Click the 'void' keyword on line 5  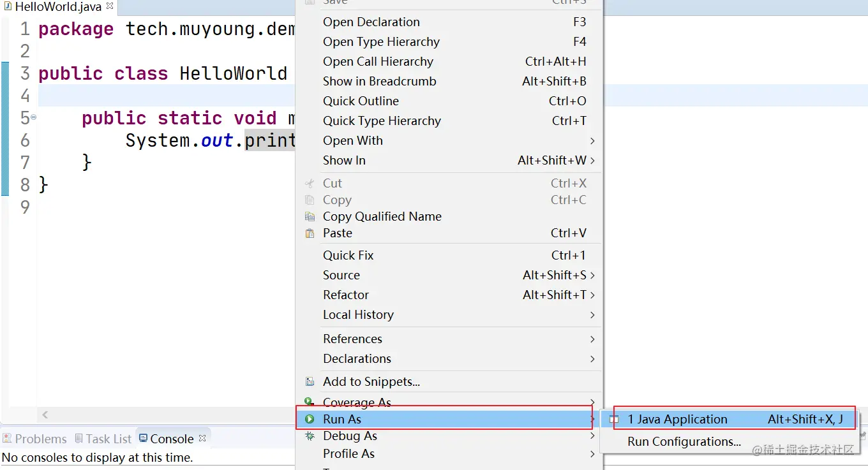click(x=255, y=118)
